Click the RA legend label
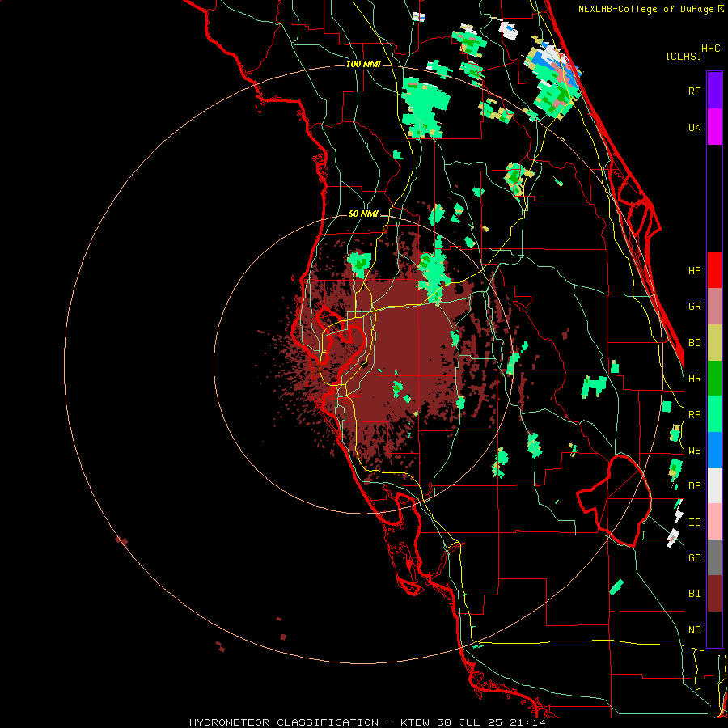This screenshot has height=728, width=728. click(694, 415)
